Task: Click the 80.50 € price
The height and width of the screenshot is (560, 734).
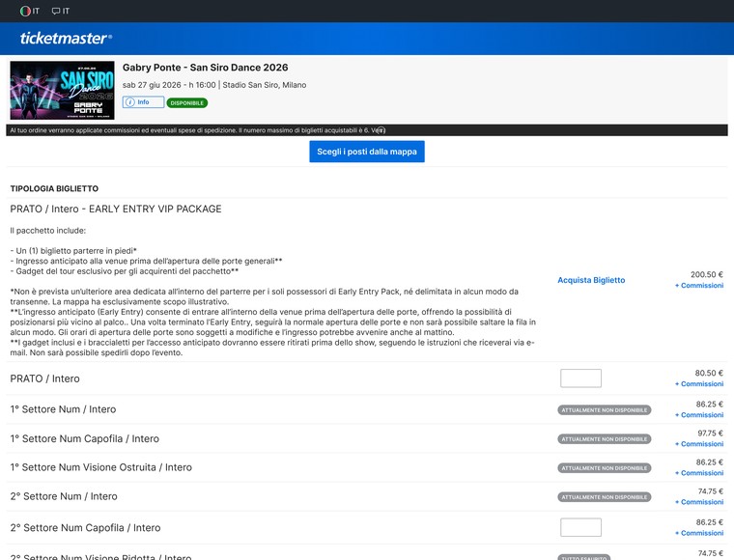Action: click(x=709, y=373)
